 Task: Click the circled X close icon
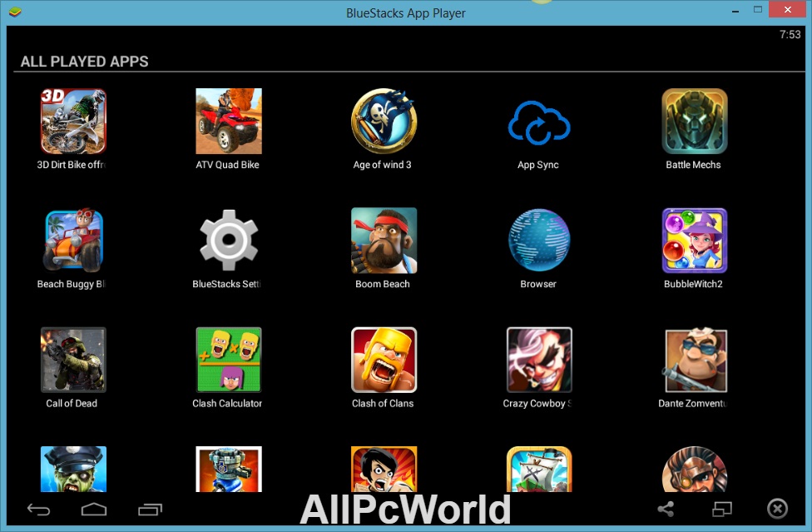[x=777, y=509]
